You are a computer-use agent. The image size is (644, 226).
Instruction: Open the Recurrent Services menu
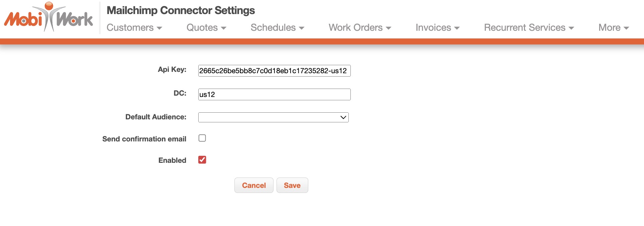pyautogui.click(x=525, y=28)
